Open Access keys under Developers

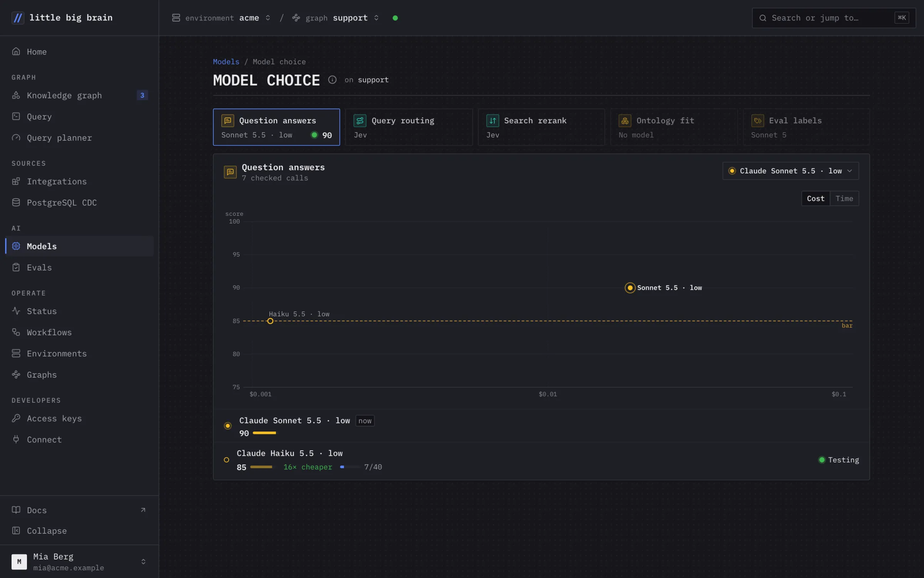pos(79,418)
